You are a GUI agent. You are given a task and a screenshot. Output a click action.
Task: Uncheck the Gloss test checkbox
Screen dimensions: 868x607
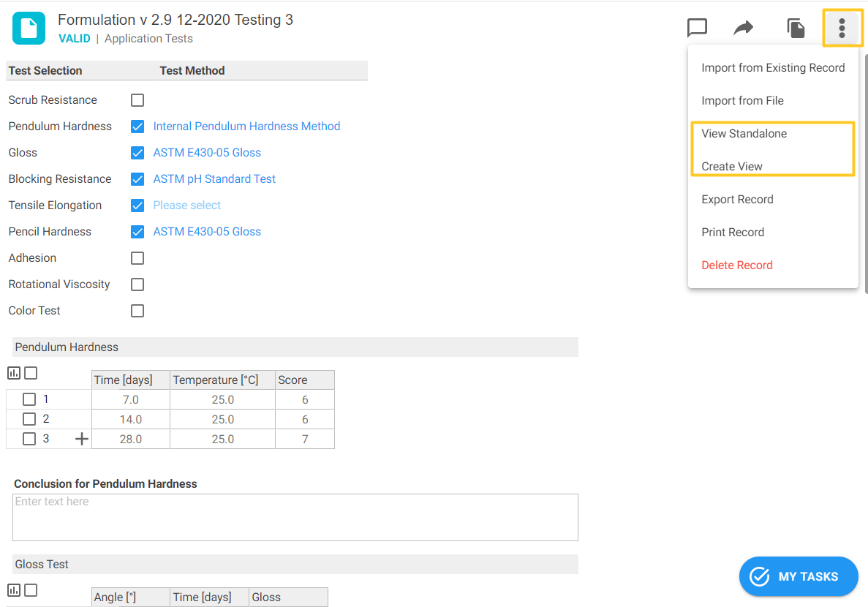coord(137,153)
